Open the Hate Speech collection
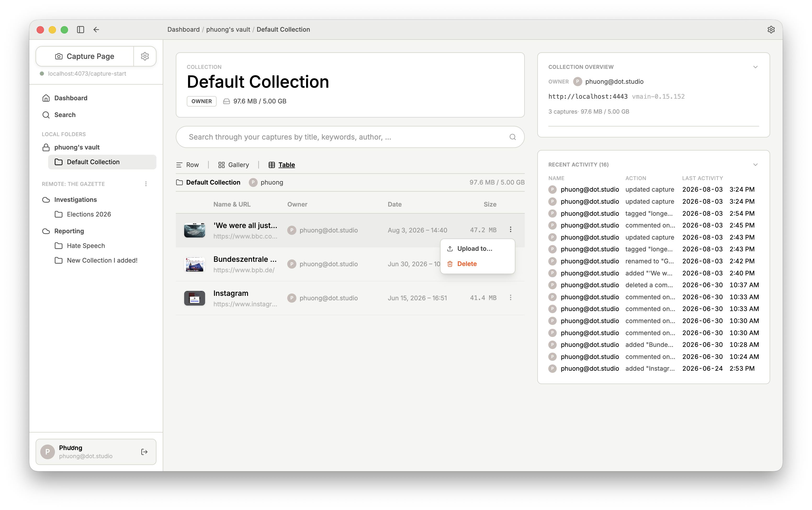This screenshot has width=812, height=510. coord(86,246)
